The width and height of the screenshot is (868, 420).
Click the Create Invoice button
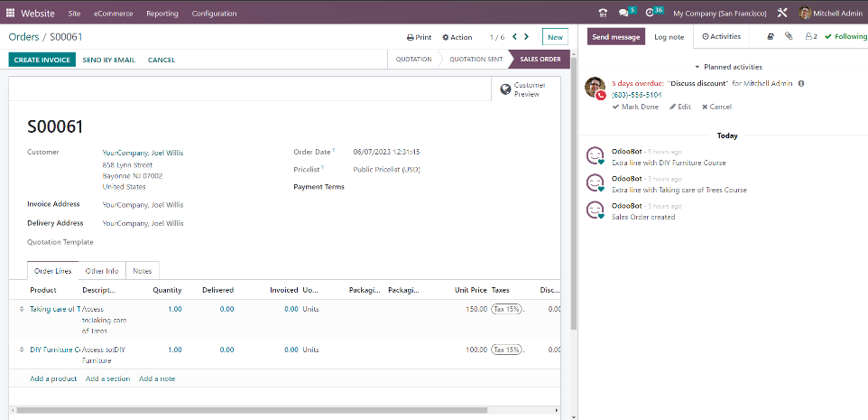click(x=42, y=60)
